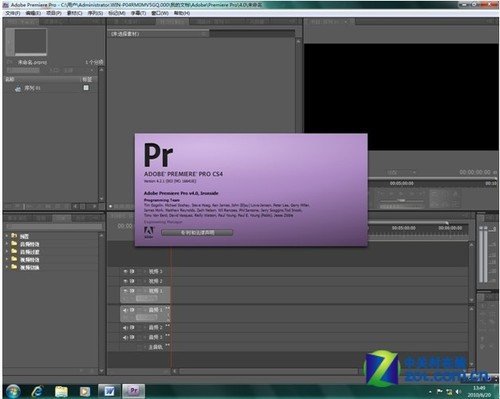Click the Action Center flag tray icon
Screen dimensions: 500x399
(x=440, y=391)
